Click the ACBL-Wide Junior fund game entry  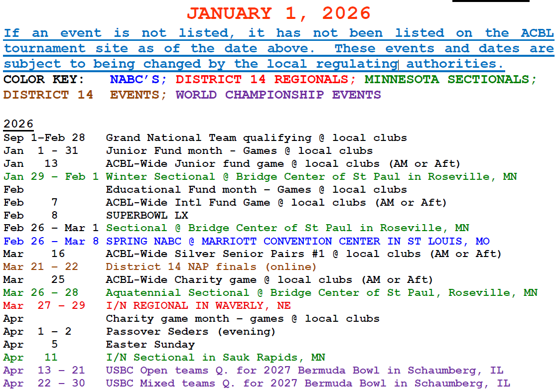283,164
